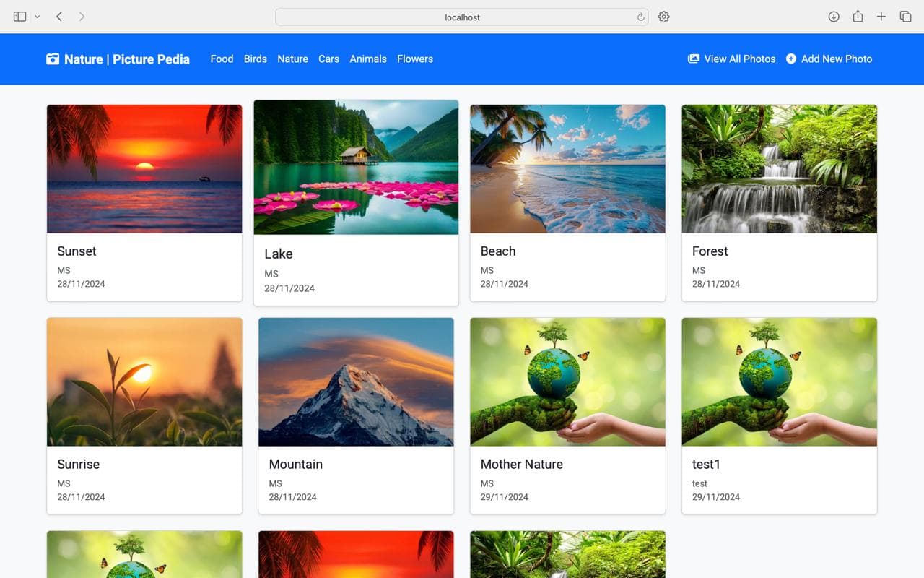Open the Sunset photo thumbnail
This screenshot has height=578, width=924.
point(144,169)
